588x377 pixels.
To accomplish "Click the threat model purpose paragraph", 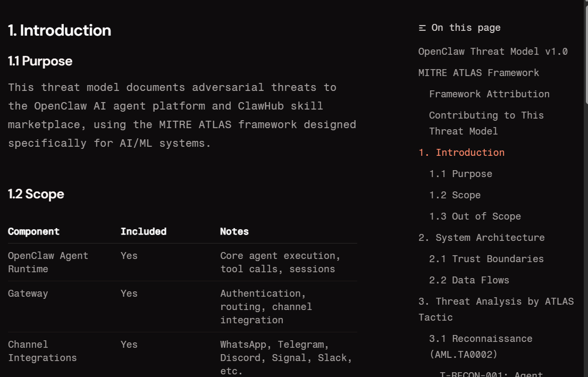I will pyautogui.click(x=182, y=115).
